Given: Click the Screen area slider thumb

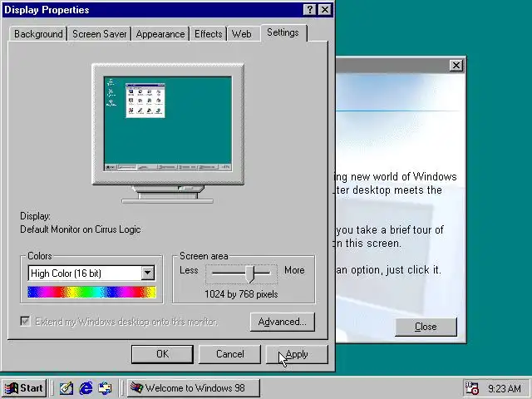Looking at the screenshot, I should pos(250,273).
